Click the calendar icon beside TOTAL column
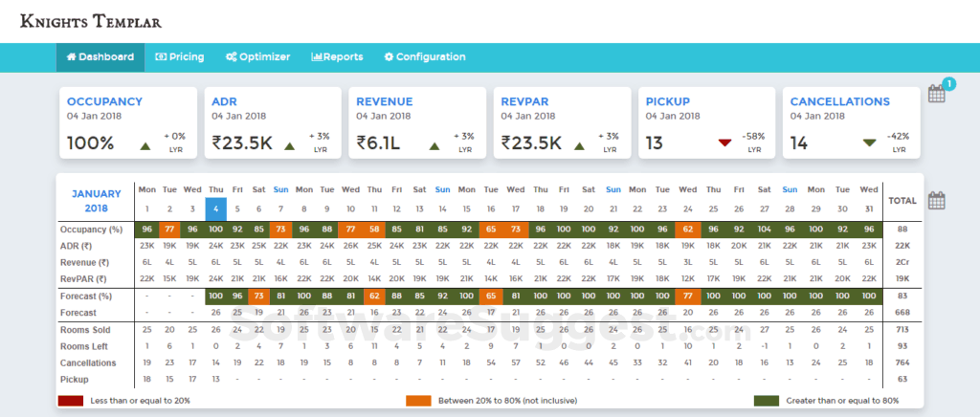This screenshot has width=980, height=417. click(x=937, y=201)
